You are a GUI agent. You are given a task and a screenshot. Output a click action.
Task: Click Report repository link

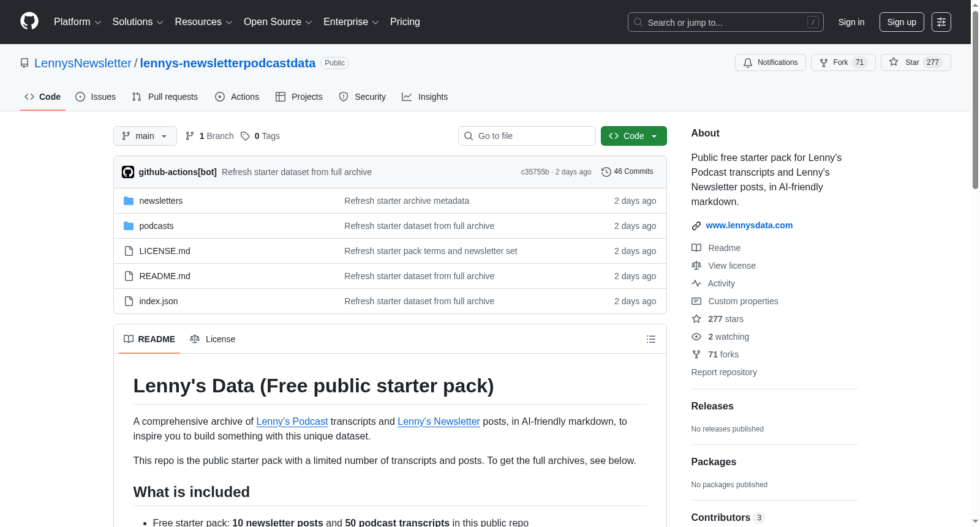pyautogui.click(x=724, y=372)
